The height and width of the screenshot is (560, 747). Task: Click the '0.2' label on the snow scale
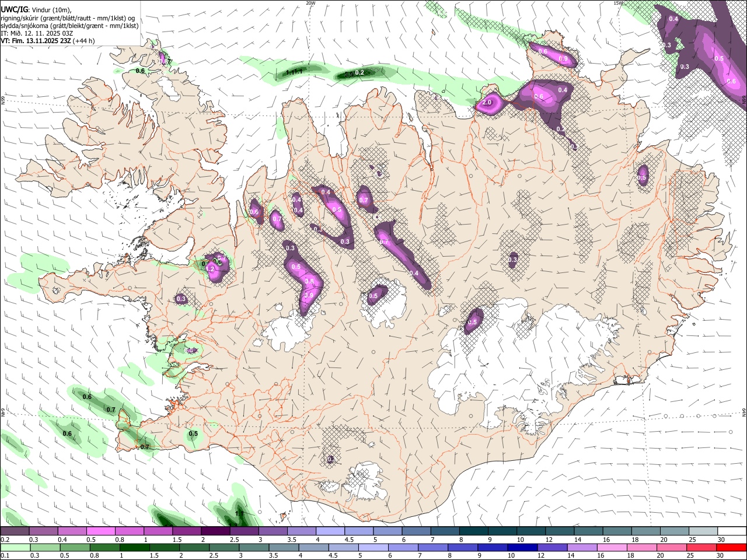coord(5,540)
